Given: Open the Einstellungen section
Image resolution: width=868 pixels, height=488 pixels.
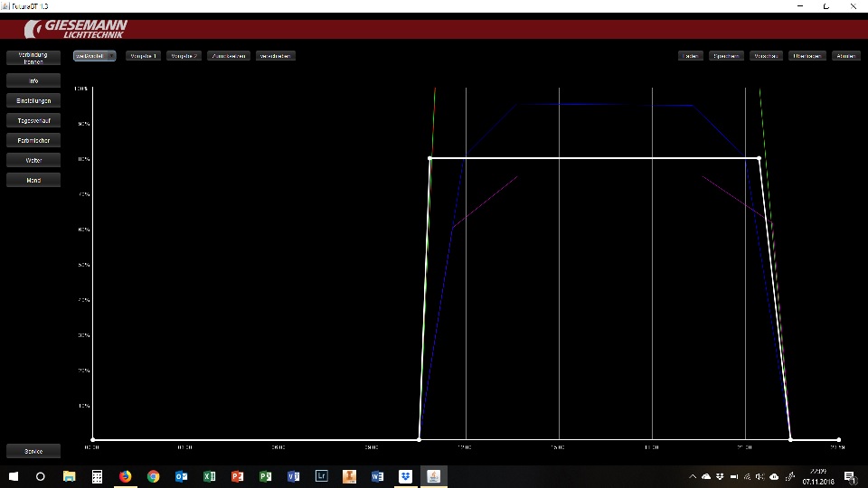Looking at the screenshot, I should (x=33, y=100).
